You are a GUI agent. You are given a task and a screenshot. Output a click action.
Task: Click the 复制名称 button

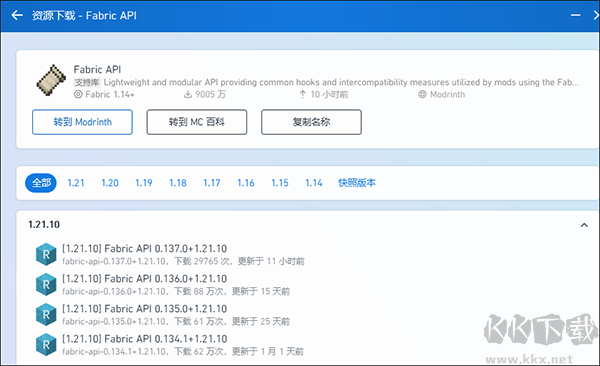click(x=311, y=122)
